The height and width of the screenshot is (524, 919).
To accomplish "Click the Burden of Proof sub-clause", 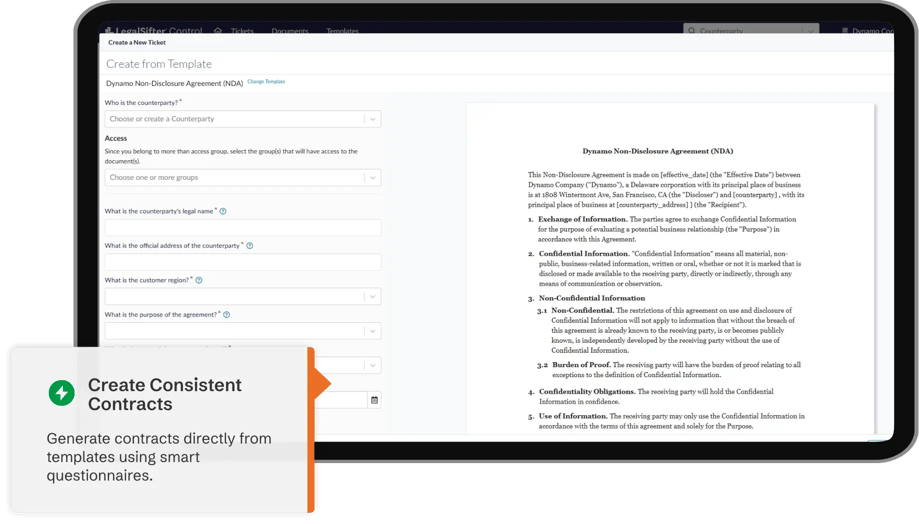I will coord(581,365).
